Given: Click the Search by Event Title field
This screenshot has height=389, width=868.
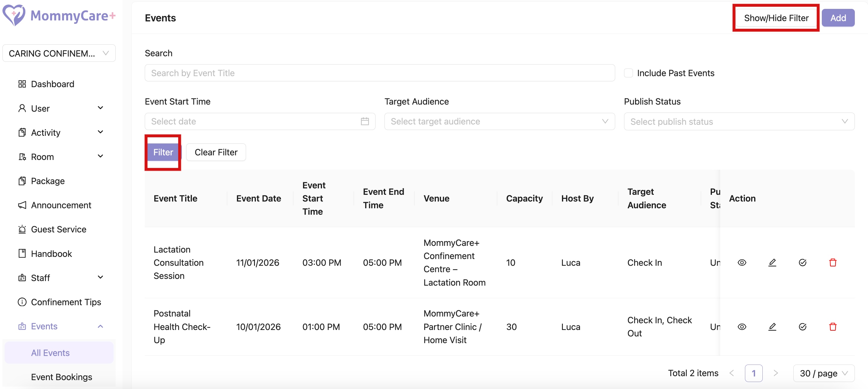Looking at the screenshot, I should pos(380,73).
